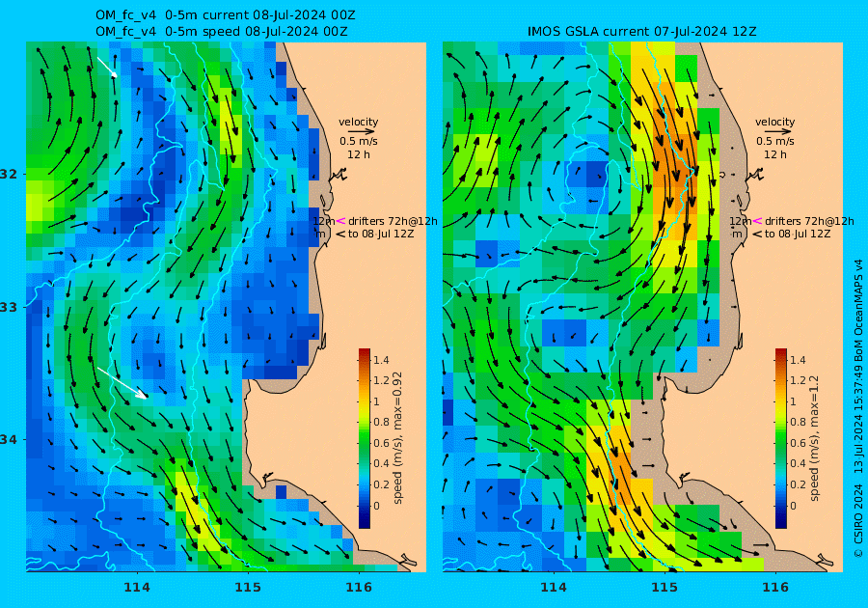Click longitude label 114 under OM_fc_v4 panel
This screenshot has width=868, height=608.
[137, 588]
